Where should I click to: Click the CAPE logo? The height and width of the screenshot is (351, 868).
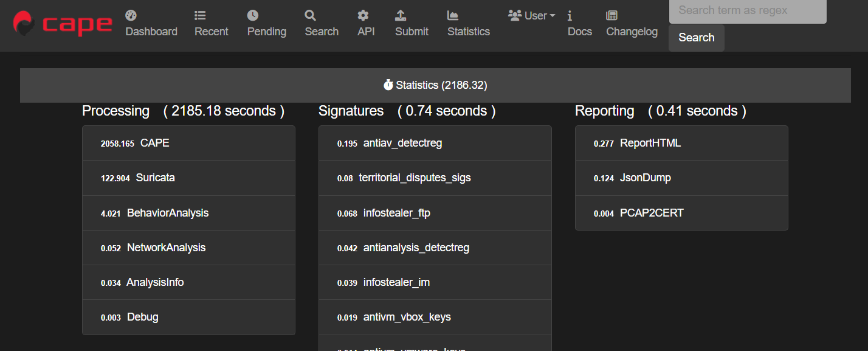pyautogui.click(x=63, y=24)
